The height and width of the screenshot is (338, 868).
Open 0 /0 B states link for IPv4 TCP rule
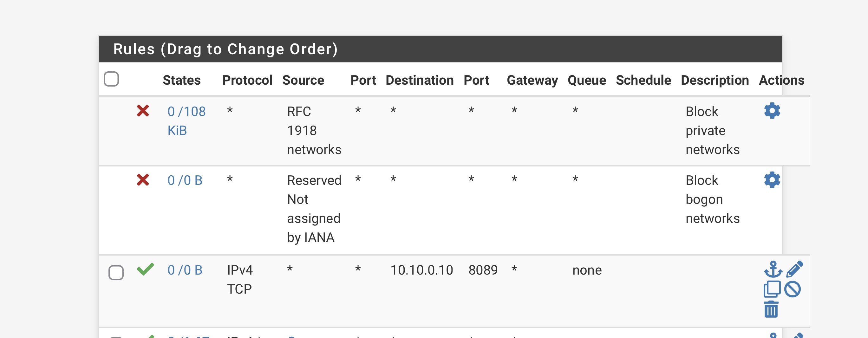(x=185, y=270)
